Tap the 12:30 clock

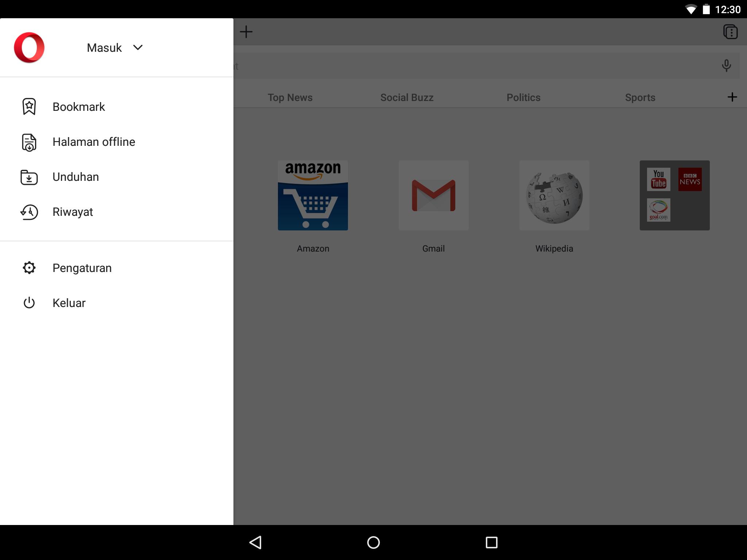[x=728, y=9]
